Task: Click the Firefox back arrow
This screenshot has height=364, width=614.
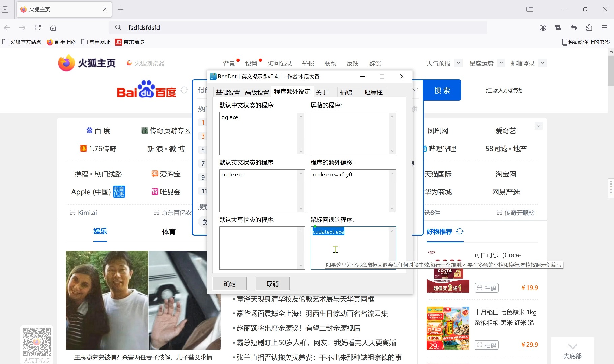Action: [x=7, y=28]
